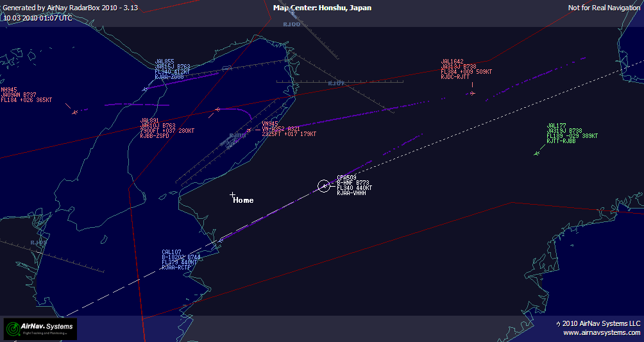
Task: Select the JA610J B763 registration line
Action: point(158,125)
